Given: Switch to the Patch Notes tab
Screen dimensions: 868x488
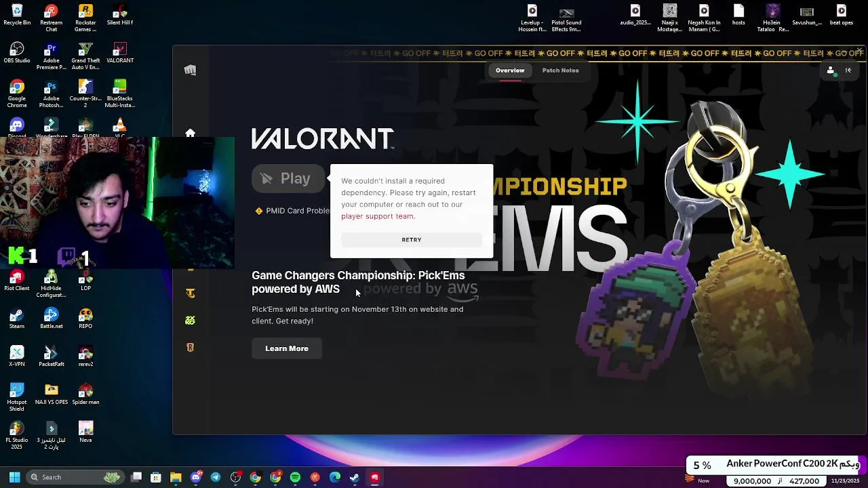Looking at the screenshot, I should click(560, 70).
